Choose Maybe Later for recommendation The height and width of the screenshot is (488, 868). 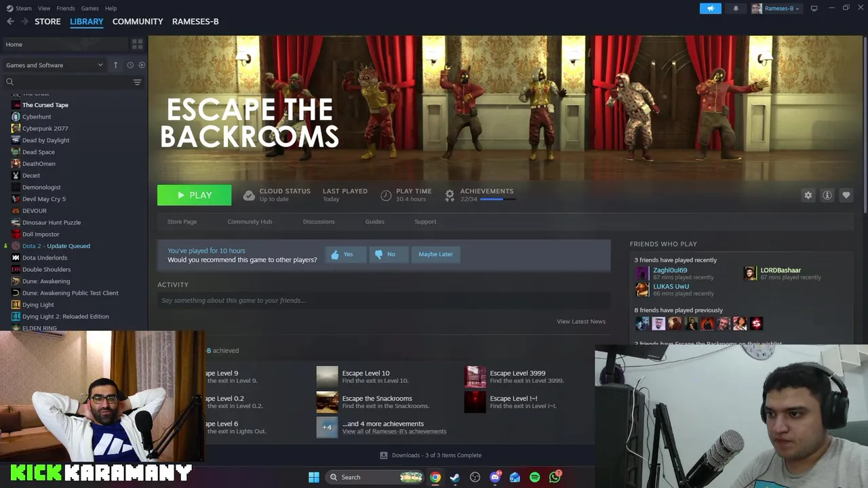pos(435,254)
